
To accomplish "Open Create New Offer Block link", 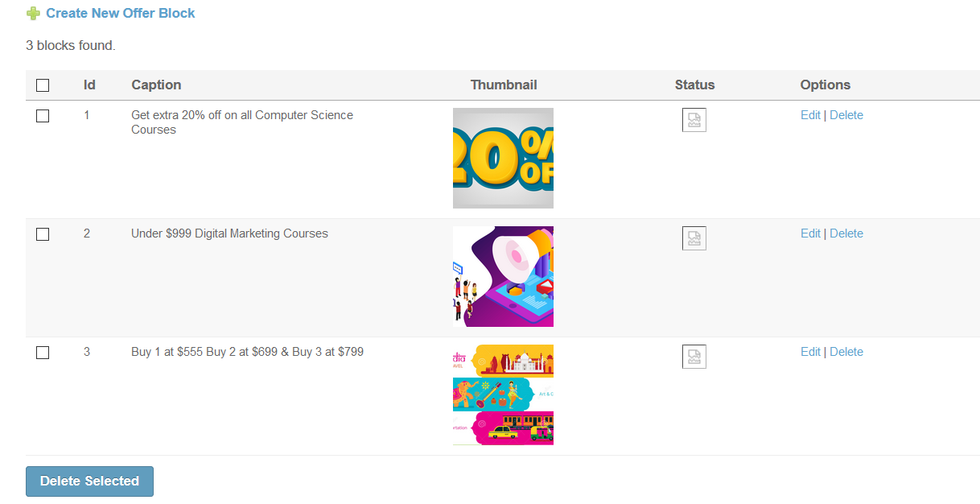I will tap(121, 14).
